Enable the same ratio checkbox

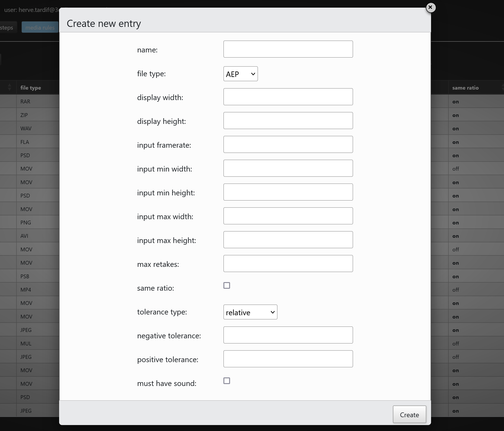(226, 285)
